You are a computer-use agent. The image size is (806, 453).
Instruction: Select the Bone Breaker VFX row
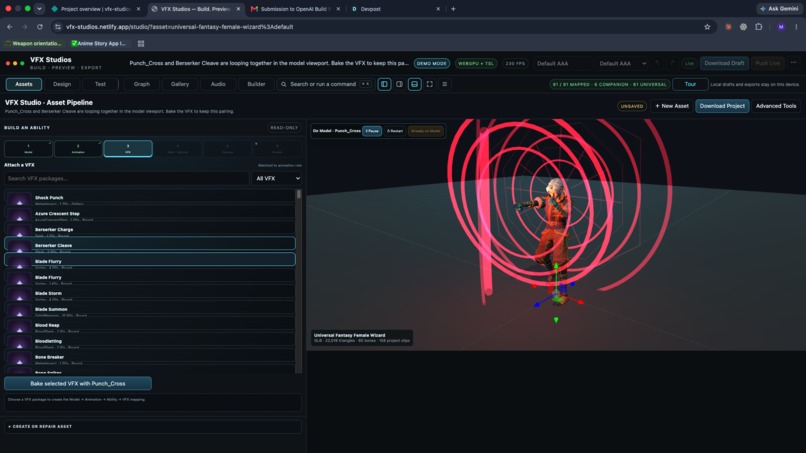[150, 357]
